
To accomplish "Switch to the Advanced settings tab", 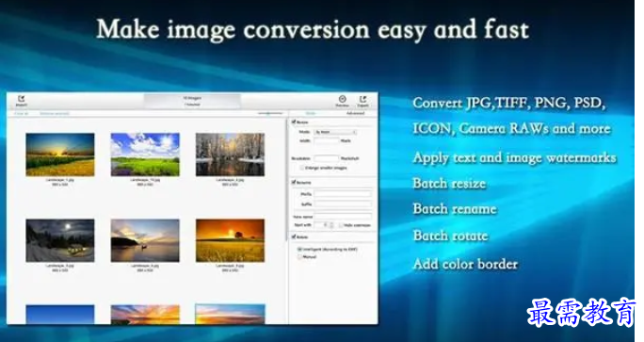I will 355,113.
